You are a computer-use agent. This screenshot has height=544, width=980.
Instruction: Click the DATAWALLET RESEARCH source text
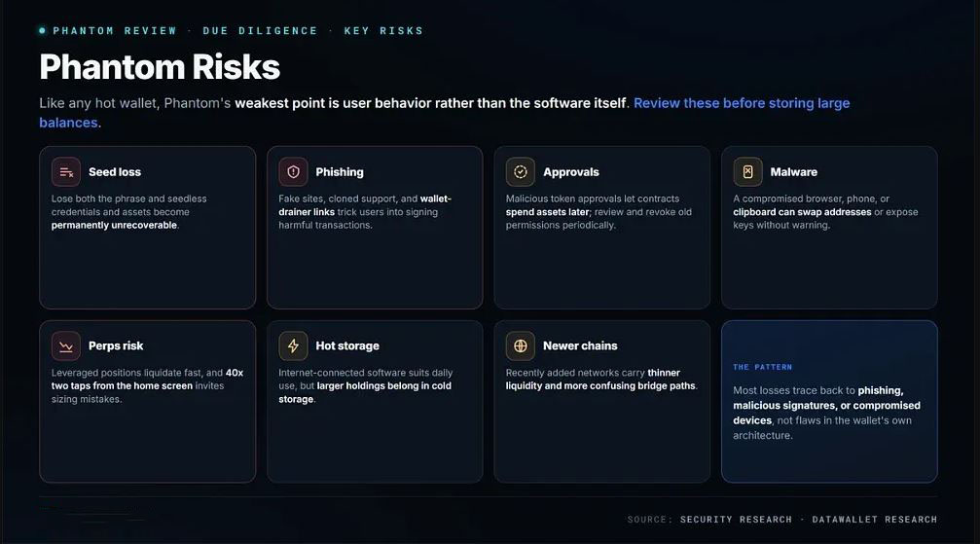874,519
